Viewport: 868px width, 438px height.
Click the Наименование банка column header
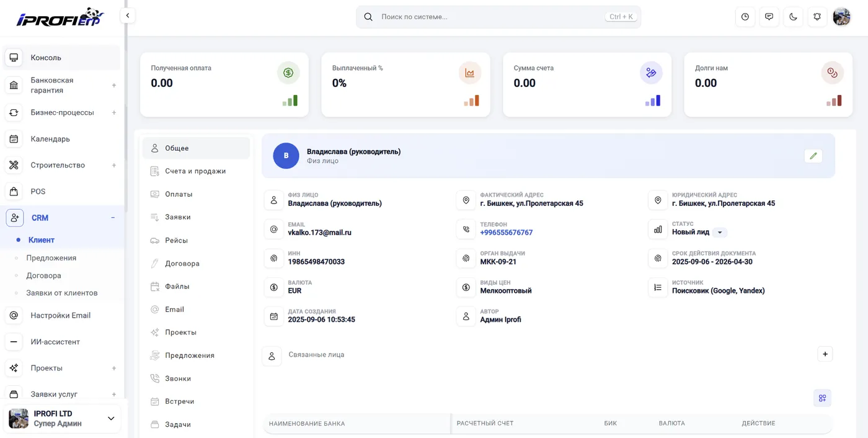click(x=307, y=424)
